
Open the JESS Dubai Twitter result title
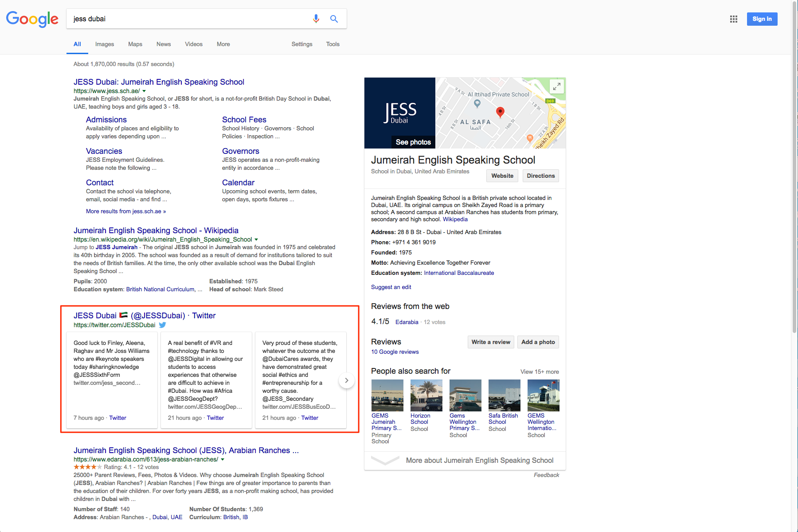145,316
